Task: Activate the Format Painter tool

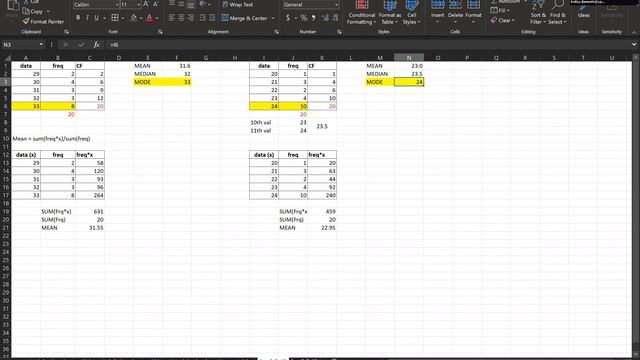Action: click(x=43, y=21)
